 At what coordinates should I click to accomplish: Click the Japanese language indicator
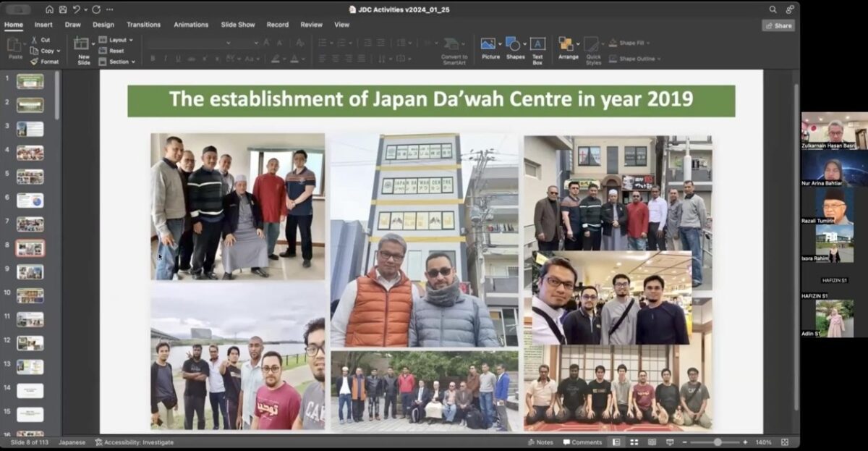(72, 442)
